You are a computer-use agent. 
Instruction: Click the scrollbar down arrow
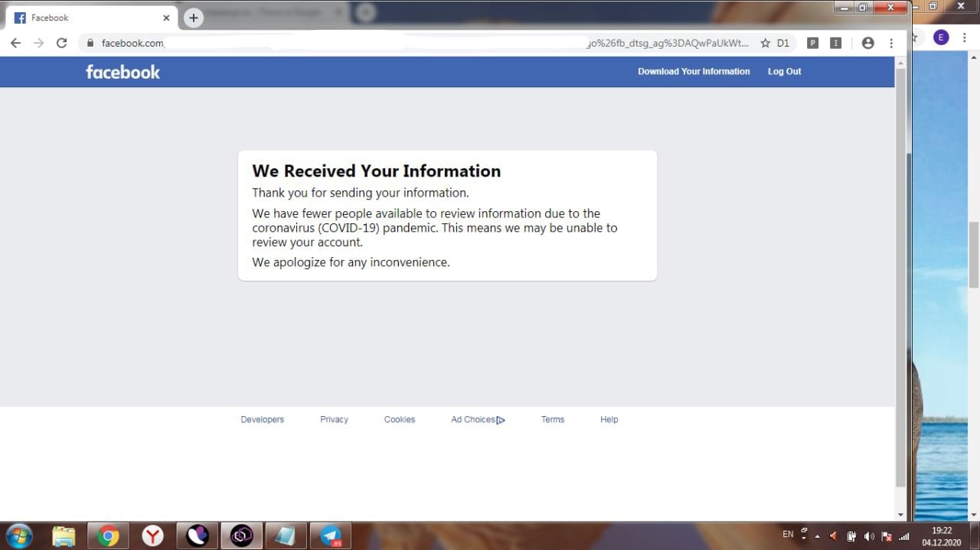(900, 515)
